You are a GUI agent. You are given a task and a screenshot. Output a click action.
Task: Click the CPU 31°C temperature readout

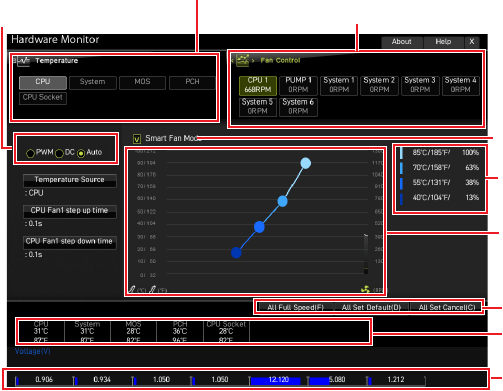pyautogui.click(x=41, y=332)
